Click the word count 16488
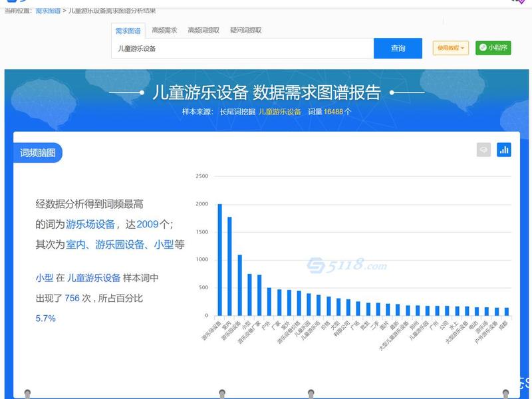532x399 pixels. 333,112
